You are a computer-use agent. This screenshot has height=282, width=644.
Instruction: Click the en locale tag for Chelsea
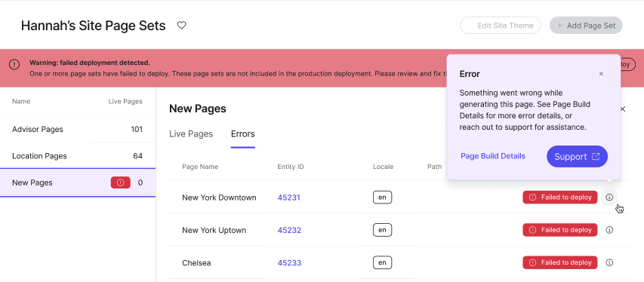click(x=382, y=262)
